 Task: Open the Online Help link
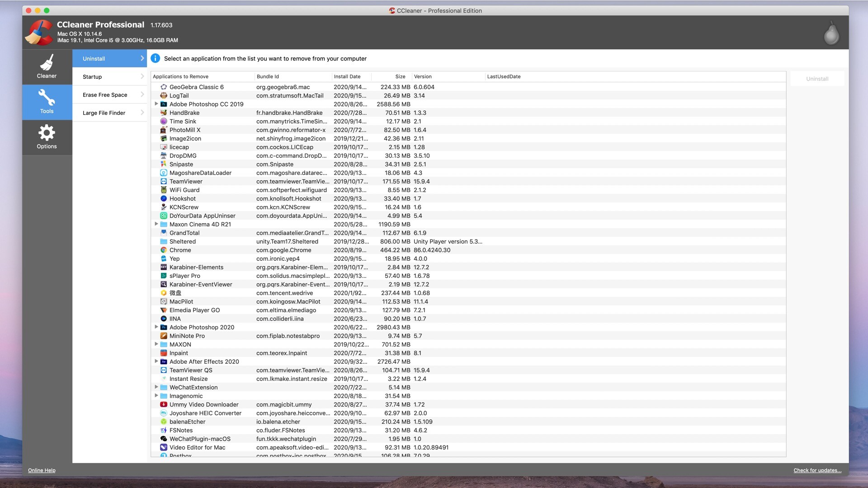(42, 470)
